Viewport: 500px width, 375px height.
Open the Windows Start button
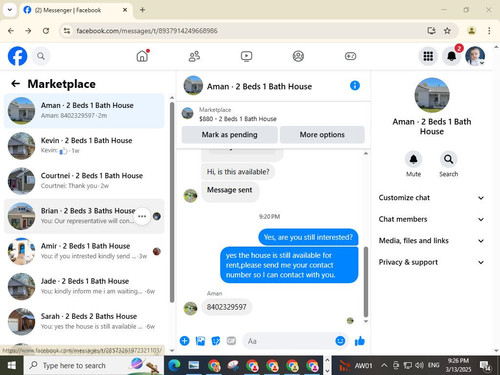pyautogui.click(x=12, y=365)
